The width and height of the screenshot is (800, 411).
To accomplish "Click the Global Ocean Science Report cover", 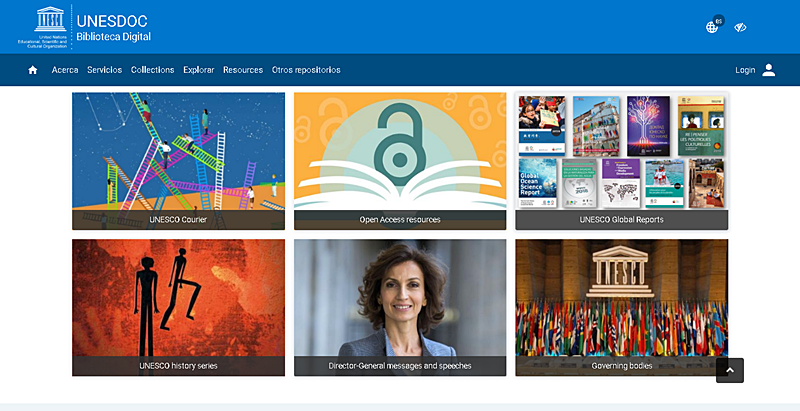I will 538,183.
